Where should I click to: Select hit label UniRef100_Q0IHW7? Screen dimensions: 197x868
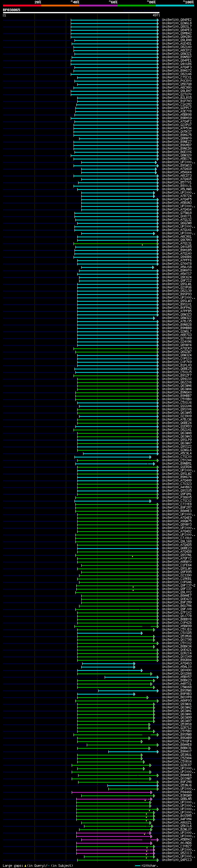[x=177, y=778]
